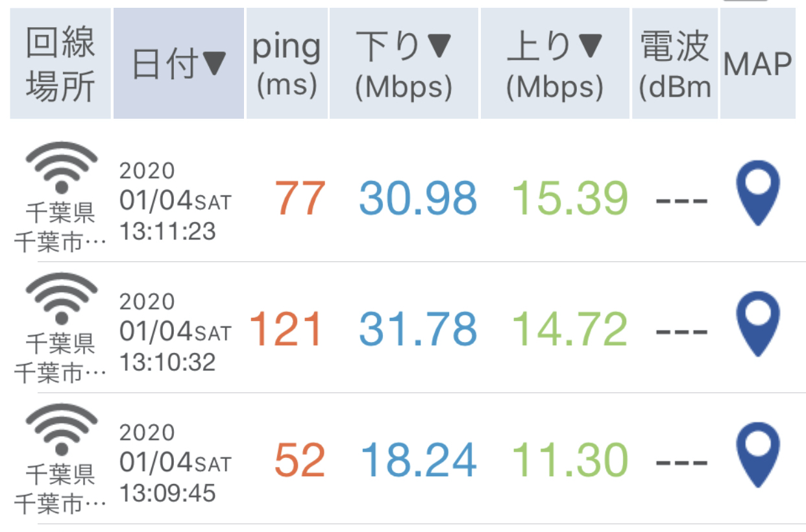
Task: Sort by 下り download speed header
Action: [404, 64]
